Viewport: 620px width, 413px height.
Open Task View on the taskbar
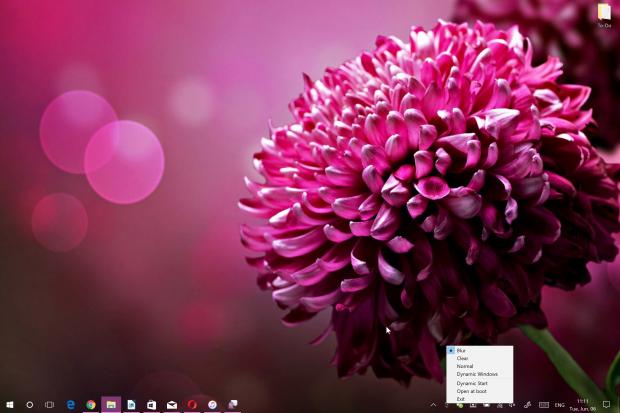coord(49,405)
